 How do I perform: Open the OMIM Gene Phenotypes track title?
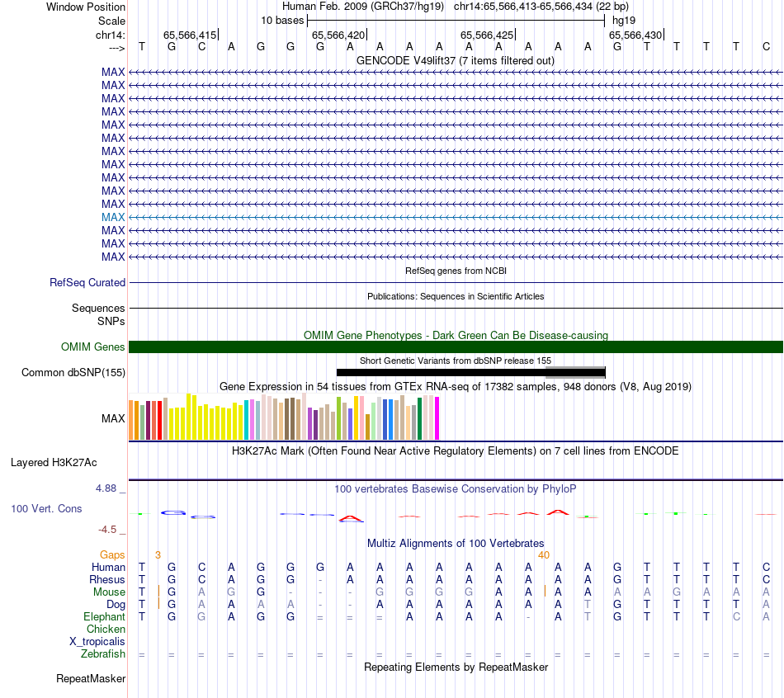[x=456, y=335]
